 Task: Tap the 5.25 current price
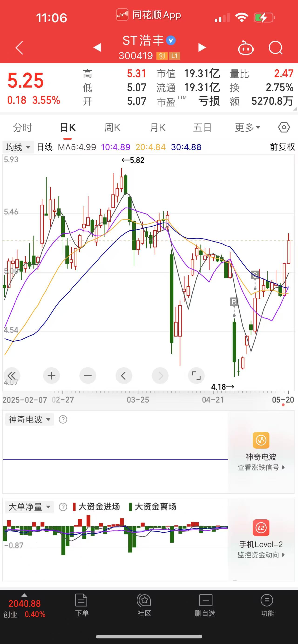click(x=26, y=80)
